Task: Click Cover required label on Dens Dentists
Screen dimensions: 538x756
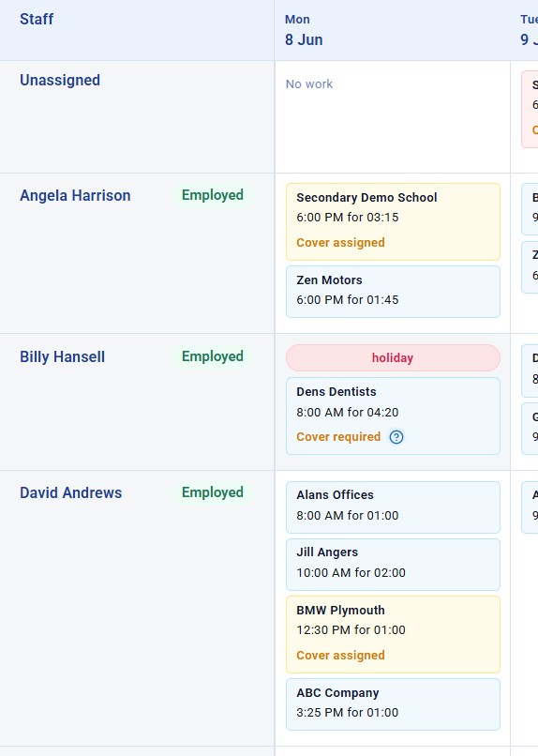Action: (338, 437)
